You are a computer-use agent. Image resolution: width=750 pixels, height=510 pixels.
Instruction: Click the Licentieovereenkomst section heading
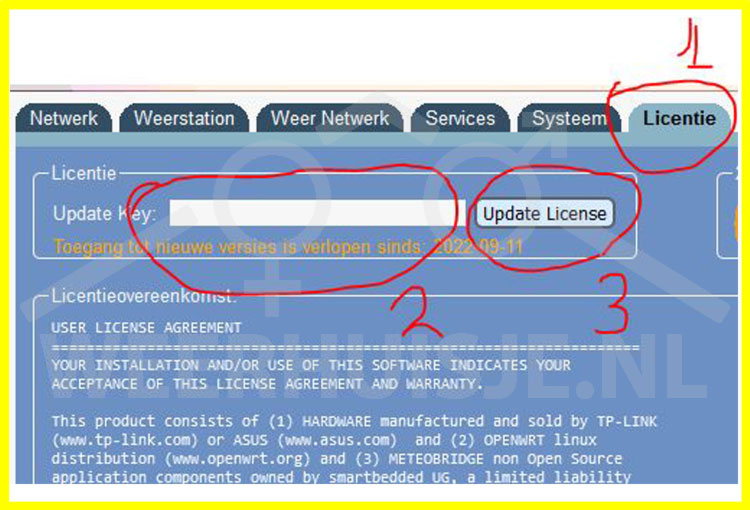click(x=144, y=296)
